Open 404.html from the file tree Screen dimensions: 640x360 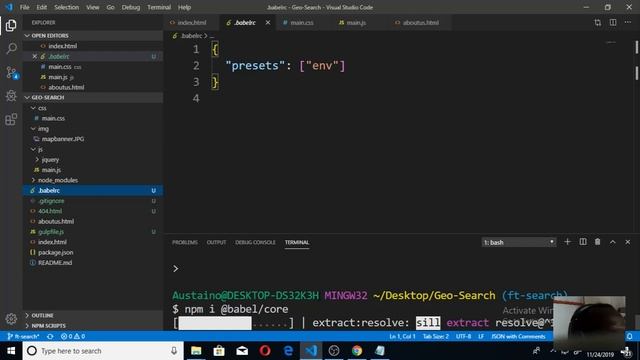(x=93, y=211)
